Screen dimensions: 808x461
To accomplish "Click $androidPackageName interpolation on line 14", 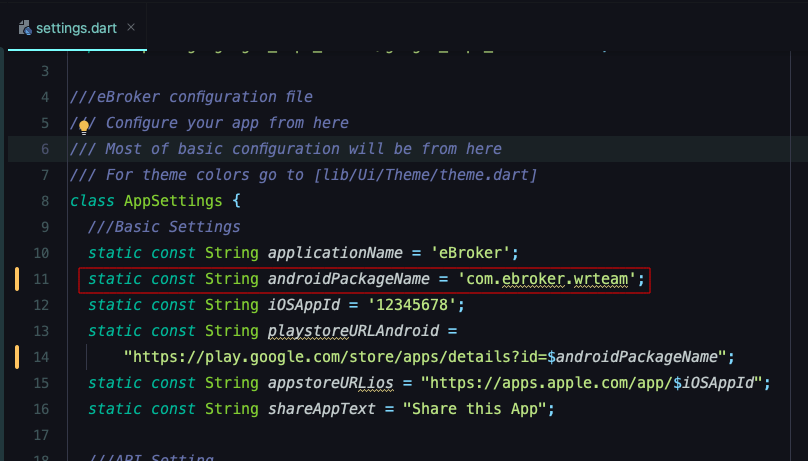I will tap(632, 357).
